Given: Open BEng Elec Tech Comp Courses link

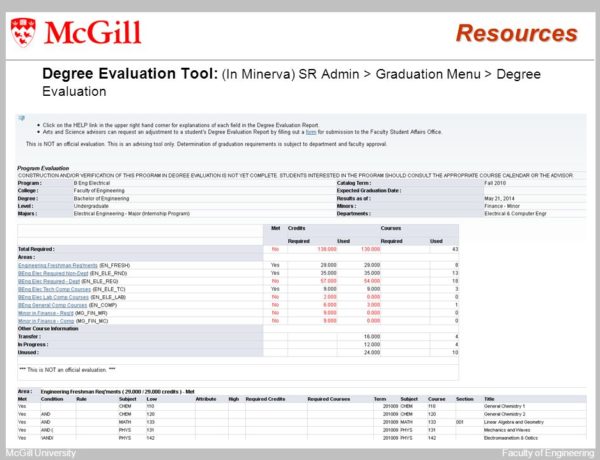Looking at the screenshot, I should coord(54,289).
